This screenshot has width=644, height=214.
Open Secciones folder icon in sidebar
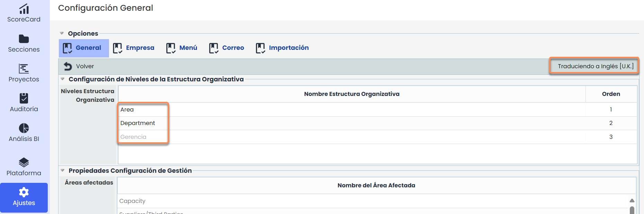click(24, 39)
